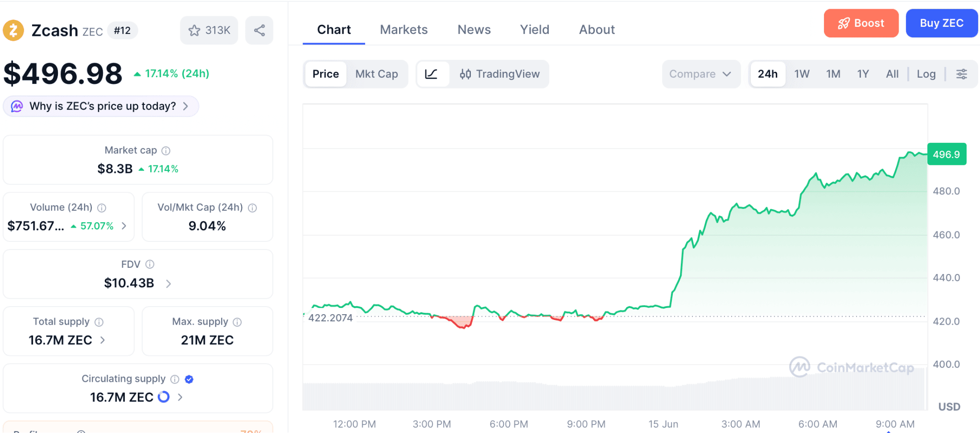Switch to the Markets tab
980x433 pixels.
pyautogui.click(x=404, y=30)
